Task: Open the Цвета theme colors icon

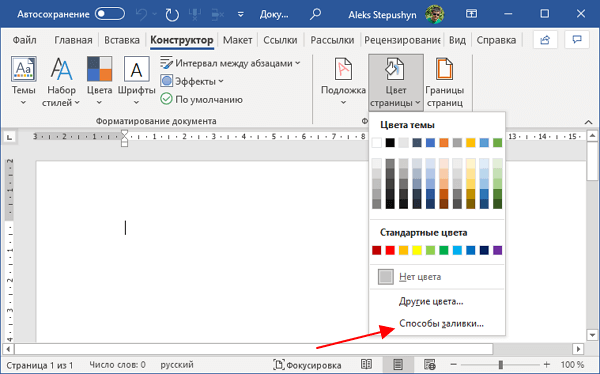Action: [99, 81]
